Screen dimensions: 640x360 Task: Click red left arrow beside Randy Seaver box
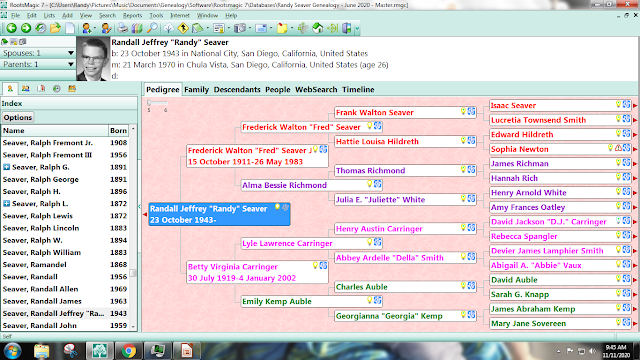pos(145,214)
